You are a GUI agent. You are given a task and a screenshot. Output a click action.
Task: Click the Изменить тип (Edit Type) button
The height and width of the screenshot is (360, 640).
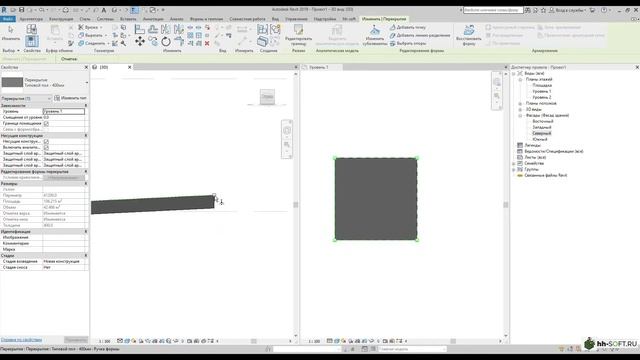pos(70,98)
